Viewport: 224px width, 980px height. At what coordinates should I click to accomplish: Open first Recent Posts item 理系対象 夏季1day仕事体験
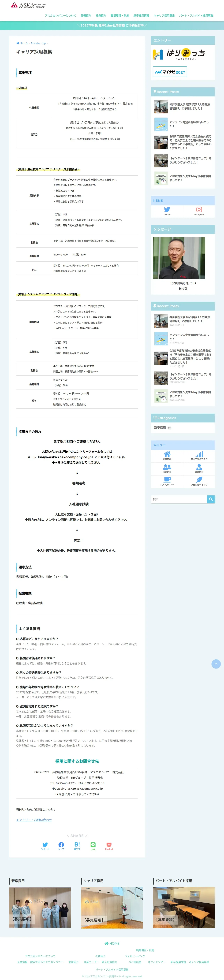click(x=183, y=178)
